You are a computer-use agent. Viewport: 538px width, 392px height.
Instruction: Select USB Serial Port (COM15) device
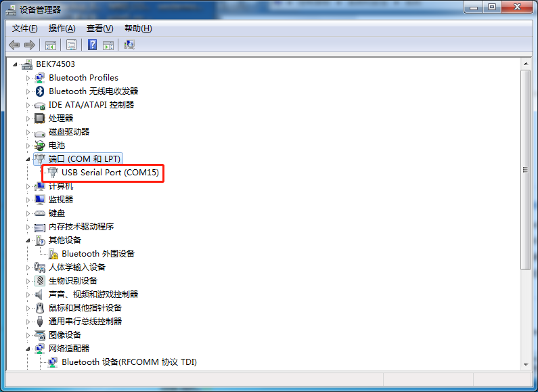click(x=110, y=173)
